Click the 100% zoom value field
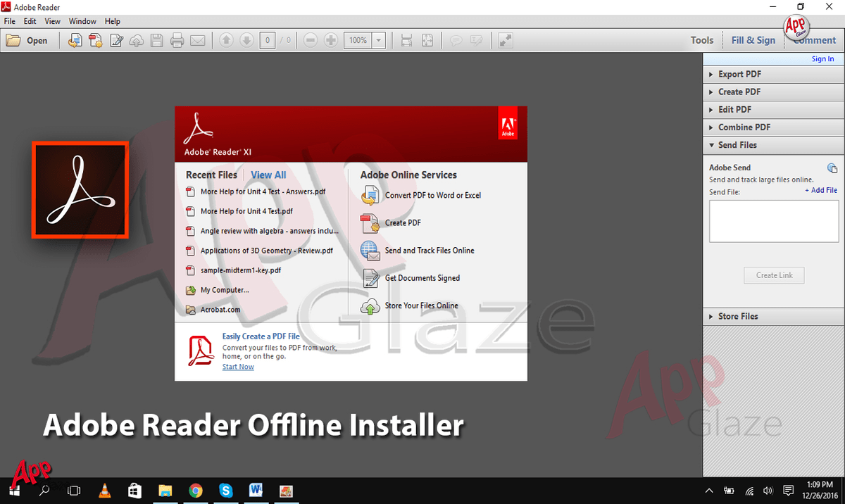Screen dimensions: 845x504 (x=358, y=40)
